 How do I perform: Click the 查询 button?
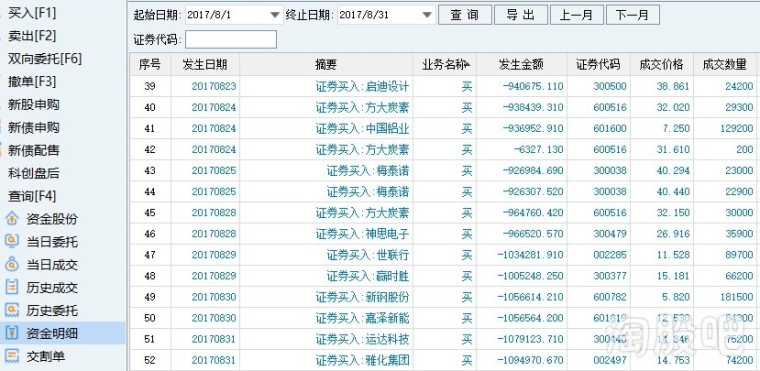465,15
